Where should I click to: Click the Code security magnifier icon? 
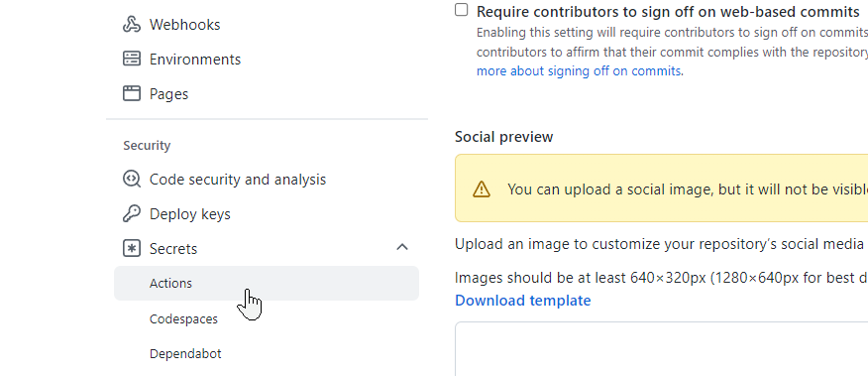point(131,180)
